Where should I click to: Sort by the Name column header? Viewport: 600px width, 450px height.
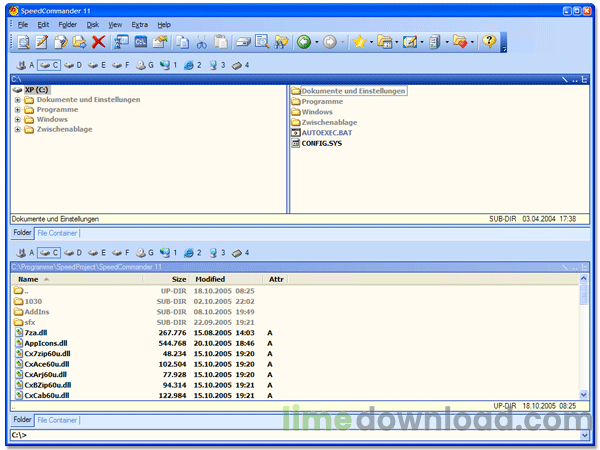pos(77,279)
